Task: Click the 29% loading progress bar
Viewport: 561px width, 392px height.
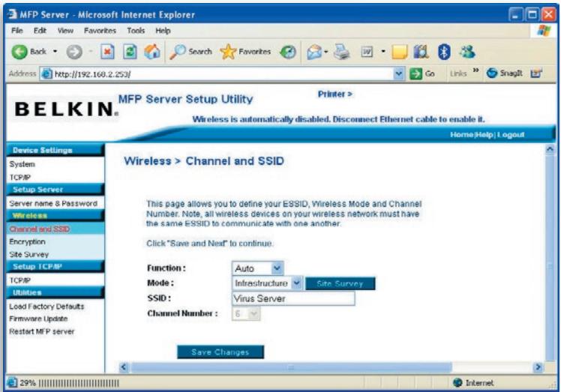Action: pos(78,383)
